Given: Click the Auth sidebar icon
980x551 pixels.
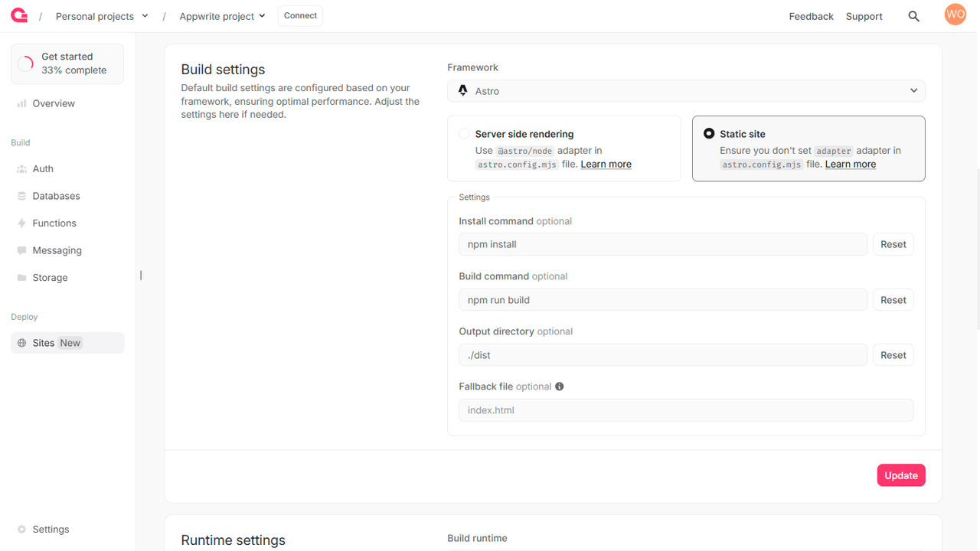Looking at the screenshot, I should [21, 169].
